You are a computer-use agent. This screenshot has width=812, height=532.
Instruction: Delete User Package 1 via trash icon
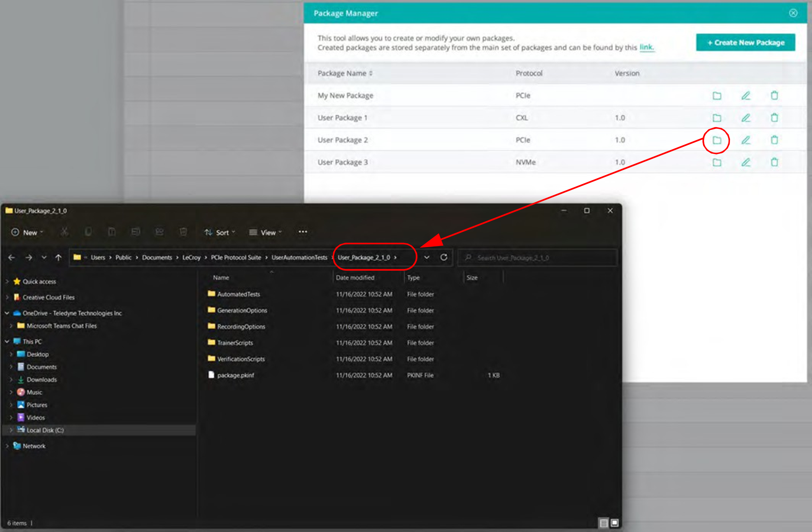point(774,118)
